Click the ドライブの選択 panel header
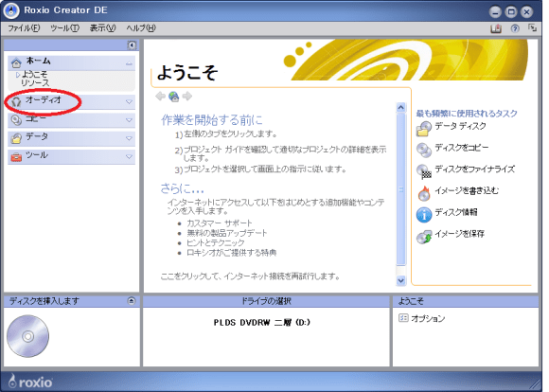Image resolution: width=549 pixels, height=392 pixels. 266,301
